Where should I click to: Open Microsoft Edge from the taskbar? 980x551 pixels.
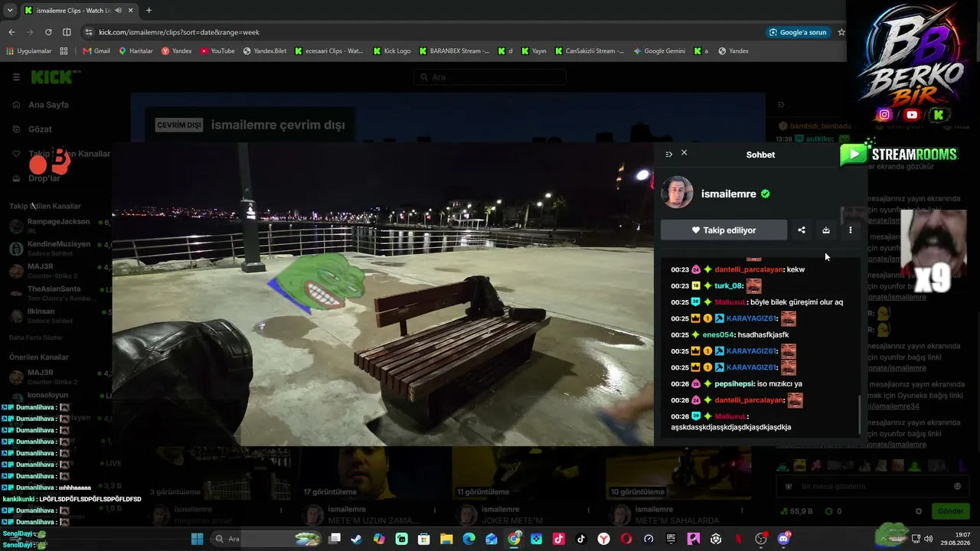point(469,539)
